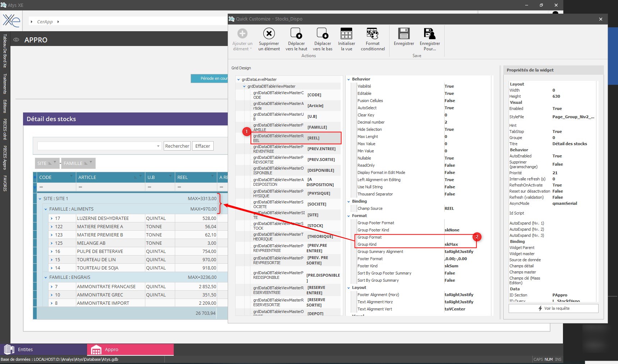Open the search field dropdown arrow
The image size is (618, 364).
pos(158,146)
